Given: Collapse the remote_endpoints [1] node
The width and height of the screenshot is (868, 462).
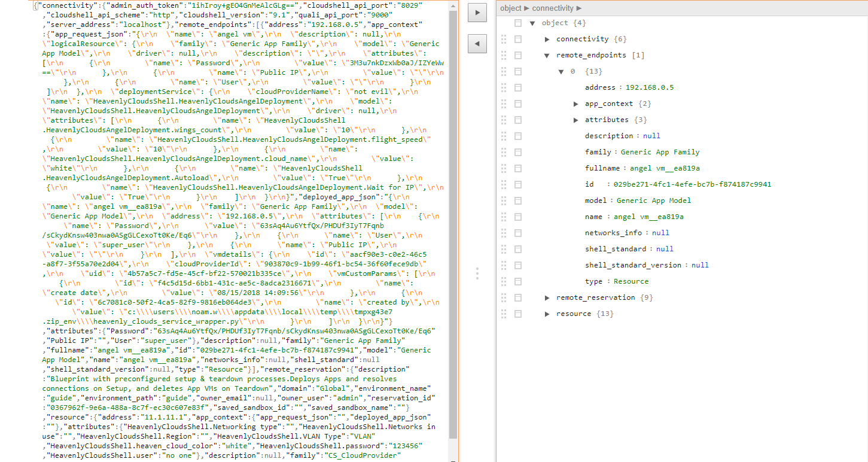Looking at the screenshot, I should point(547,55).
